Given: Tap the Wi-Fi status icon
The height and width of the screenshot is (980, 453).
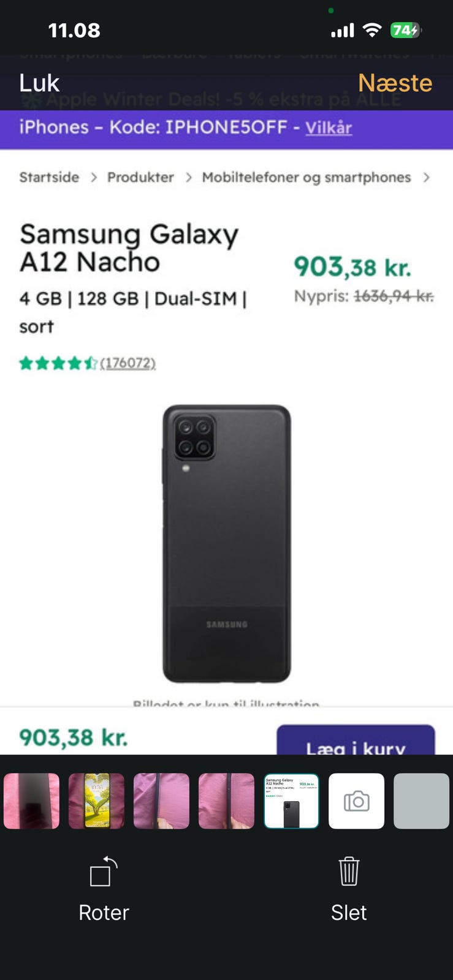Looking at the screenshot, I should (x=372, y=30).
